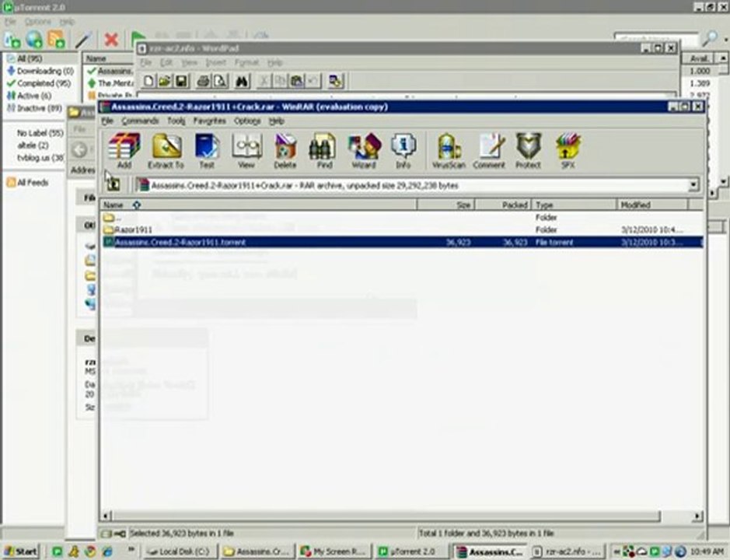Click Find binoculars icon in WordPad toolbar
This screenshot has width=730, height=560.
click(242, 82)
